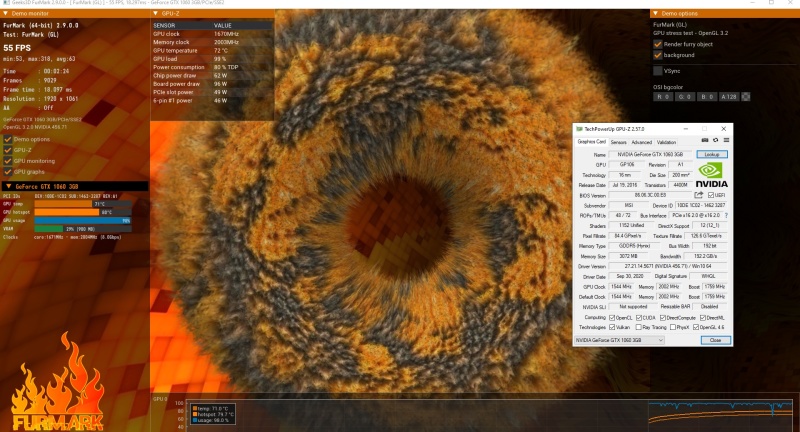This screenshot has width=800, height=432.
Task: Click B: 0 color field
Action: (x=707, y=96)
